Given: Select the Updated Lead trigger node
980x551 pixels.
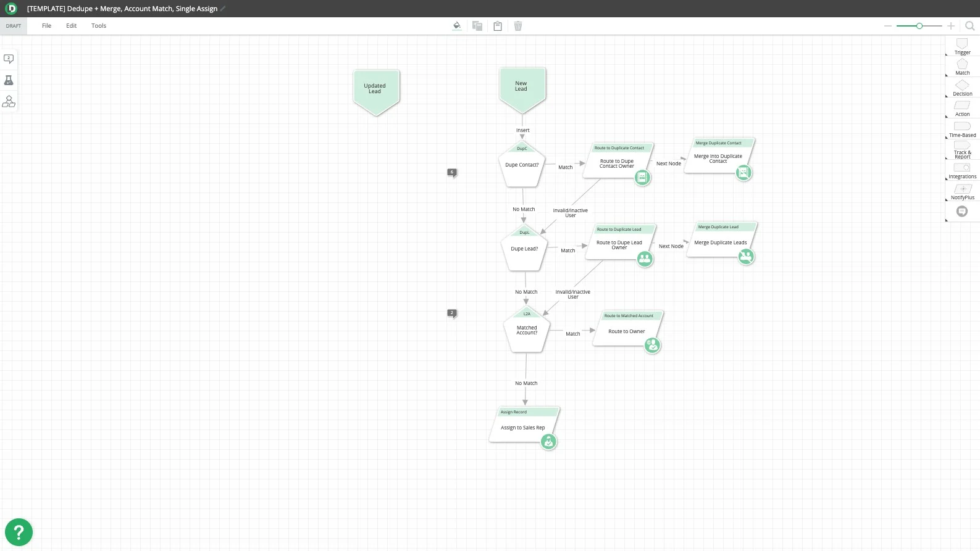Looking at the screenshot, I should pyautogui.click(x=375, y=91).
